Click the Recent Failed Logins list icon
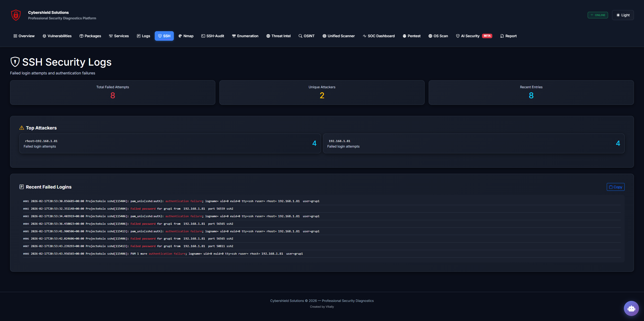Screen dimensions: 644x321 pos(22,187)
